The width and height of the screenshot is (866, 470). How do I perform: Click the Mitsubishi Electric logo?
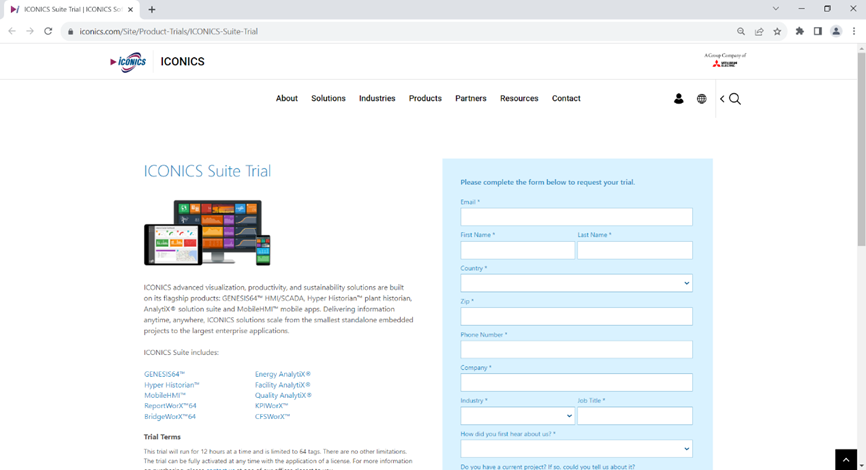pyautogui.click(x=727, y=61)
